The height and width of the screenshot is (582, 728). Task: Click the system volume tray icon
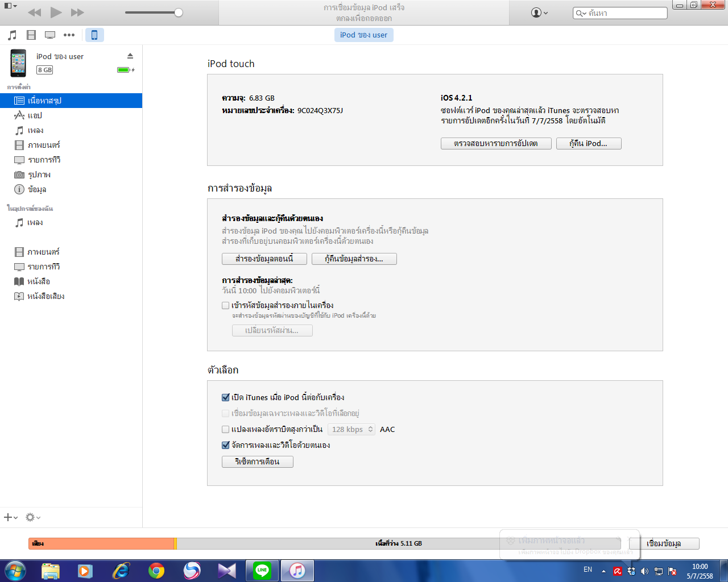tap(645, 571)
